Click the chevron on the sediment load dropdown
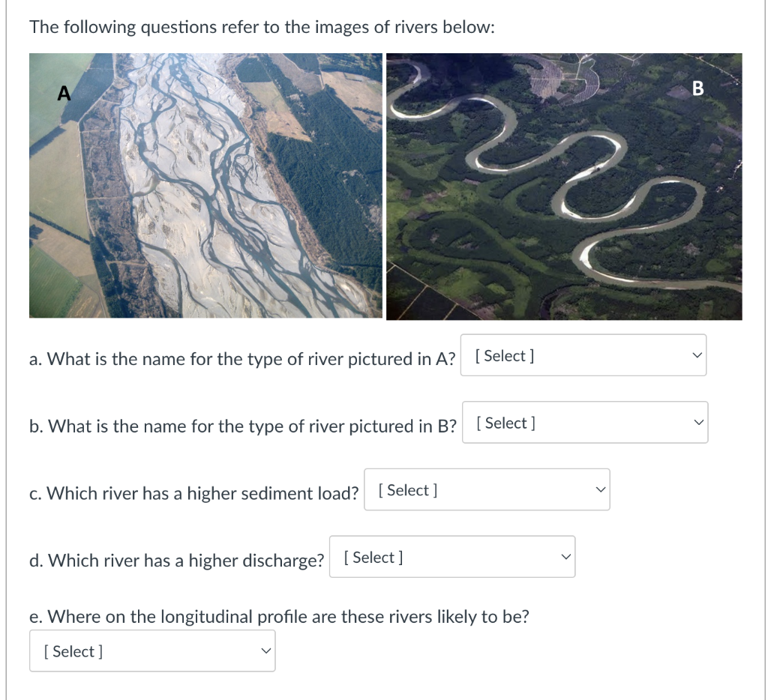The height and width of the screenshot is (700, 768). pyautogui.click(x=599, y=489)
